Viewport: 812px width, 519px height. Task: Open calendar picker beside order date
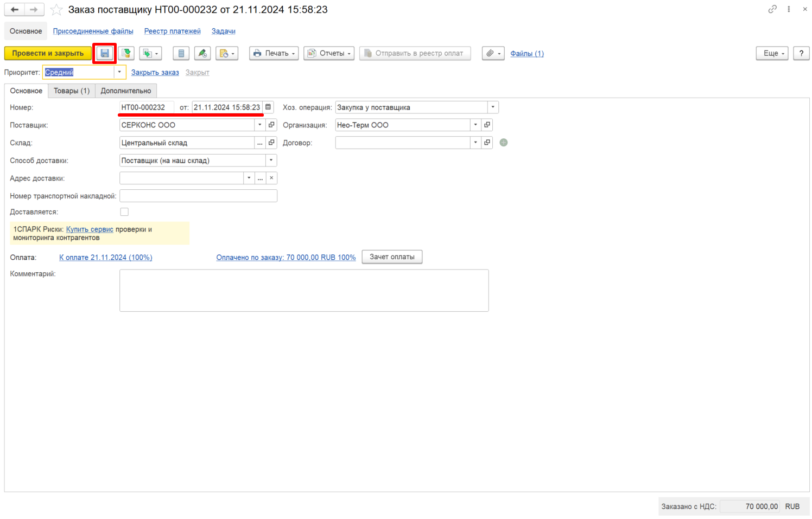[268, 107]
